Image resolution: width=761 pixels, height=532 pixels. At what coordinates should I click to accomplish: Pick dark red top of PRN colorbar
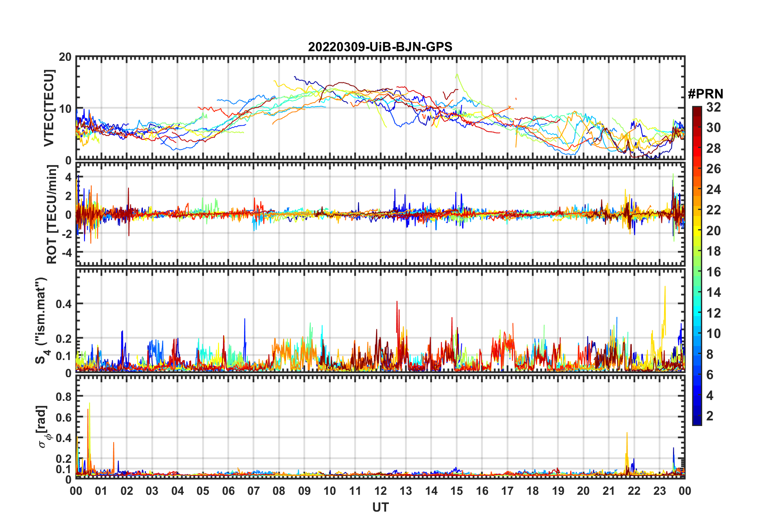[x=697, y=109]
